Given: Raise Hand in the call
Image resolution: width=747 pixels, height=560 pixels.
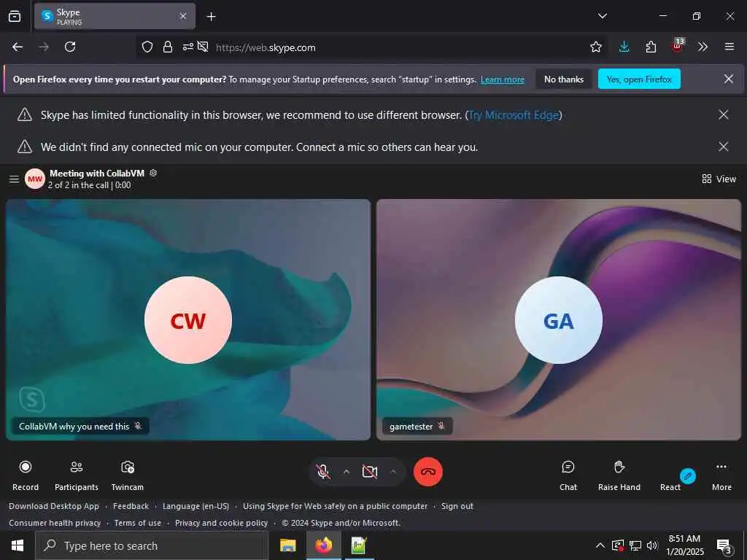Looking at the screenshot, I should pos(619,475).
